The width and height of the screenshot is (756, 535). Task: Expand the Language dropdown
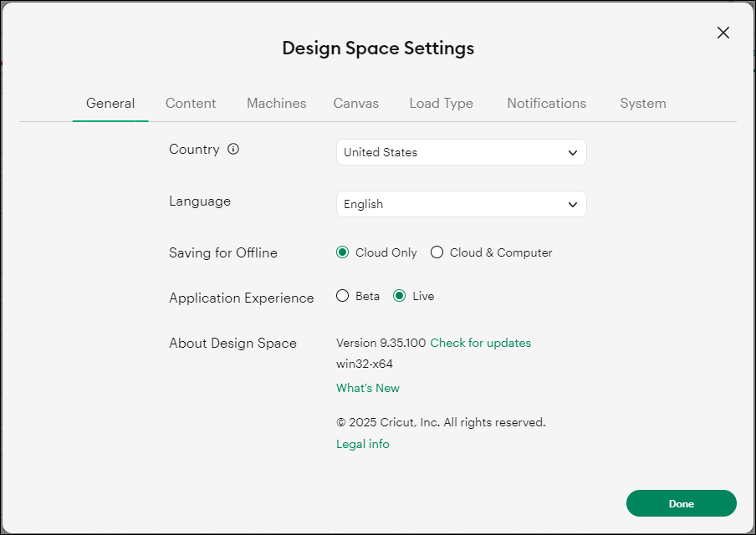(461, 204)
